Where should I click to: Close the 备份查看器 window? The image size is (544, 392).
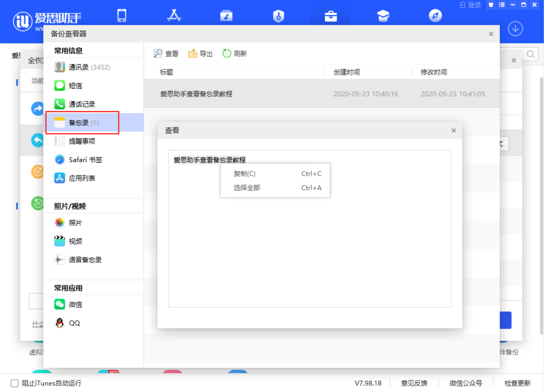point(491,34)
